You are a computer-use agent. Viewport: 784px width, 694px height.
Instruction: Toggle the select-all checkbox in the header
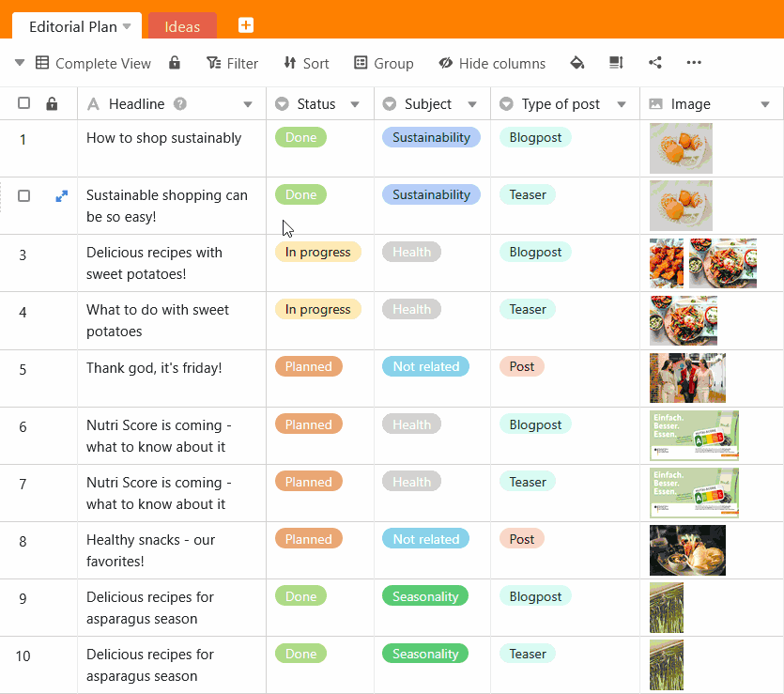pyautogui.click(x=23, y=103)
